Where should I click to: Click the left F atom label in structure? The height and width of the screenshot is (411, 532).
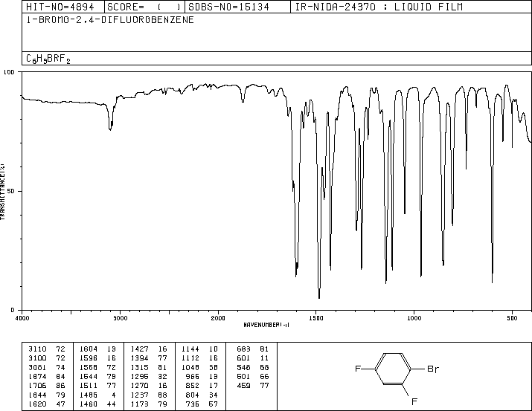[358, 369]
